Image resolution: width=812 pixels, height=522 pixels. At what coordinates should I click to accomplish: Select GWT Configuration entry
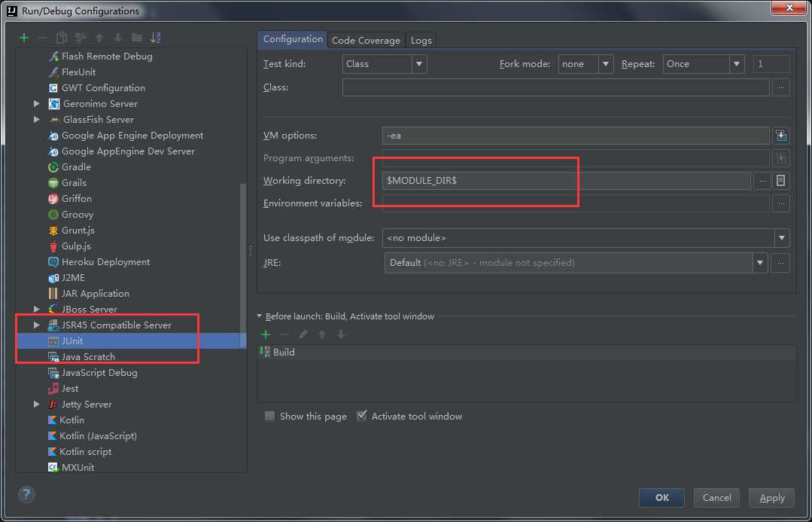click(x=103, y=88)
